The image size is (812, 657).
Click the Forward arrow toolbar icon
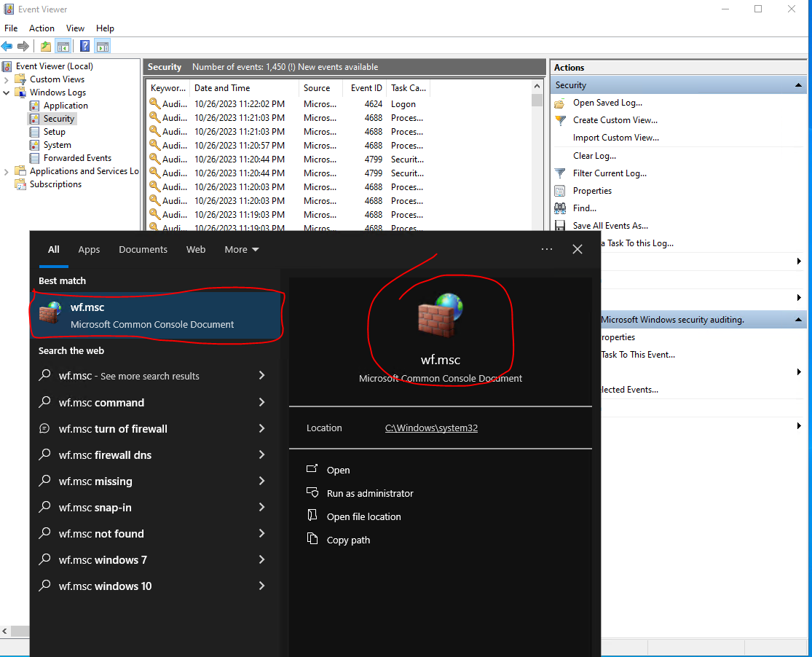[x=23, y=46]
